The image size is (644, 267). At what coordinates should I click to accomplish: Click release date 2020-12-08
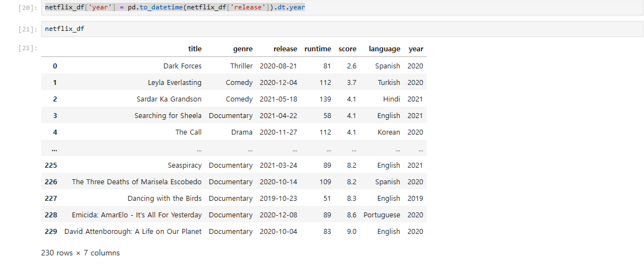(x=278, y=215)
